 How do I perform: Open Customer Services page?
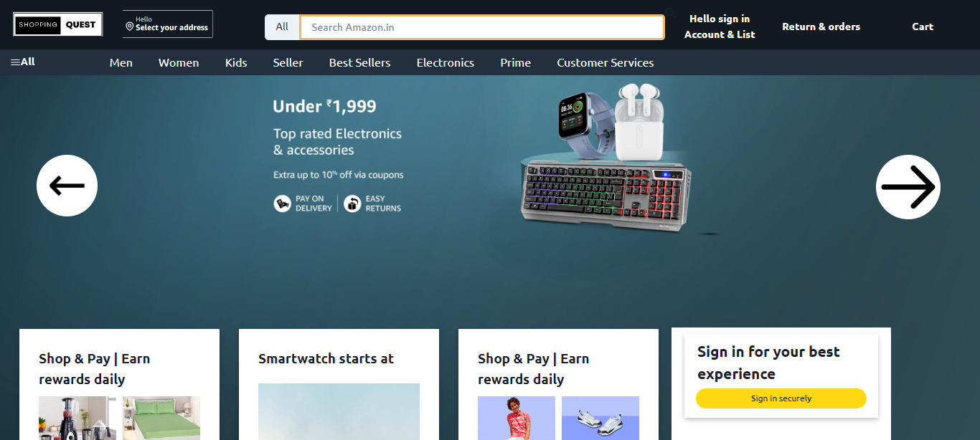point(606,63)
